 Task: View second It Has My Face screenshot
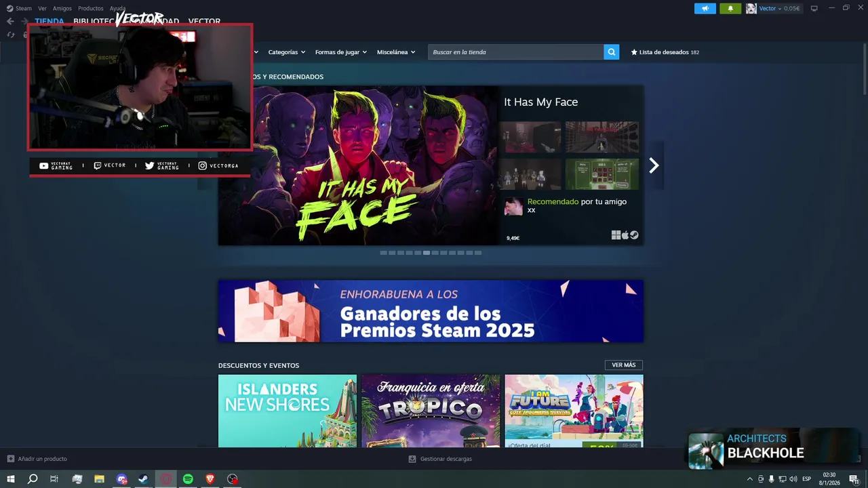click(x=602, y=138)
